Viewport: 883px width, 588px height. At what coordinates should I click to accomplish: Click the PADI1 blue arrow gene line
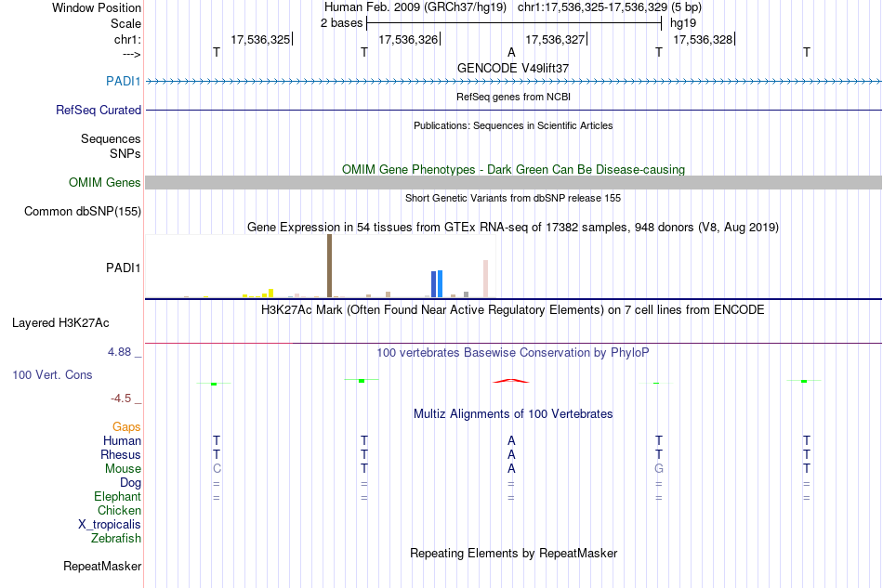[x=513, y=82]
